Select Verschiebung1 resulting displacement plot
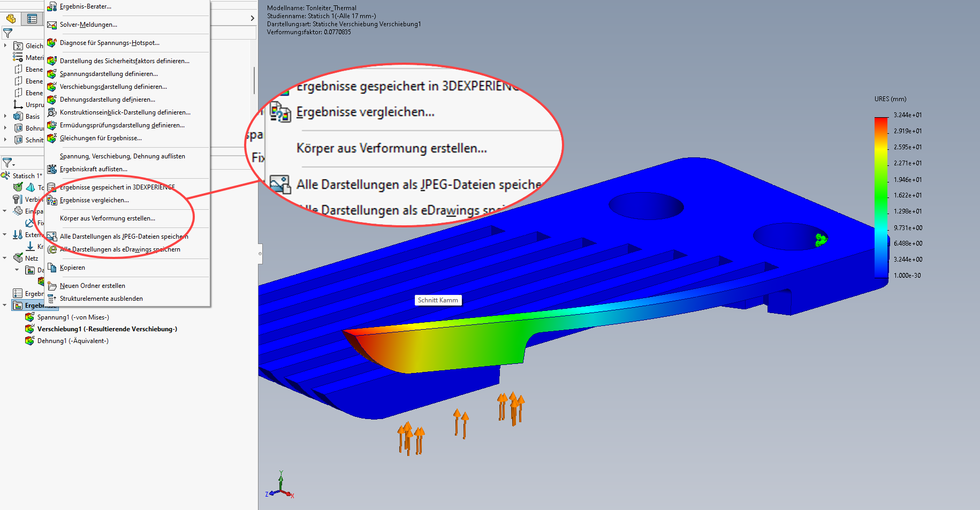The height and width of the screenshot is (510, 980). [107, 329]
